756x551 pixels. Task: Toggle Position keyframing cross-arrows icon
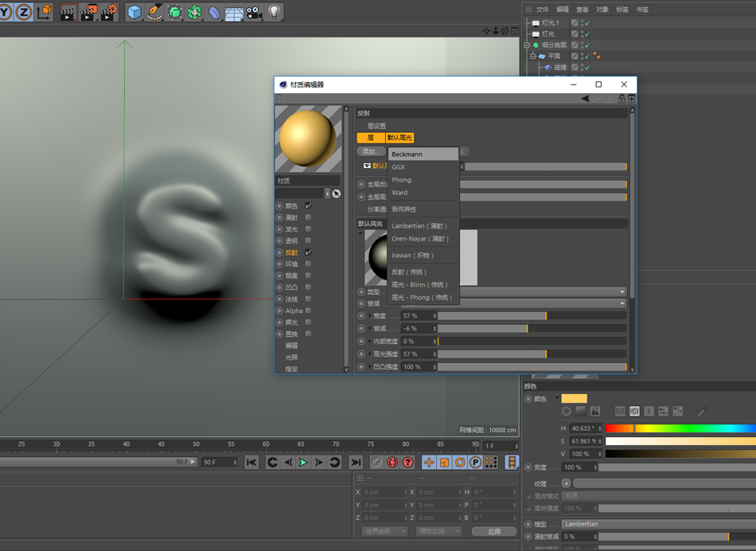click(x=429, y=463)
